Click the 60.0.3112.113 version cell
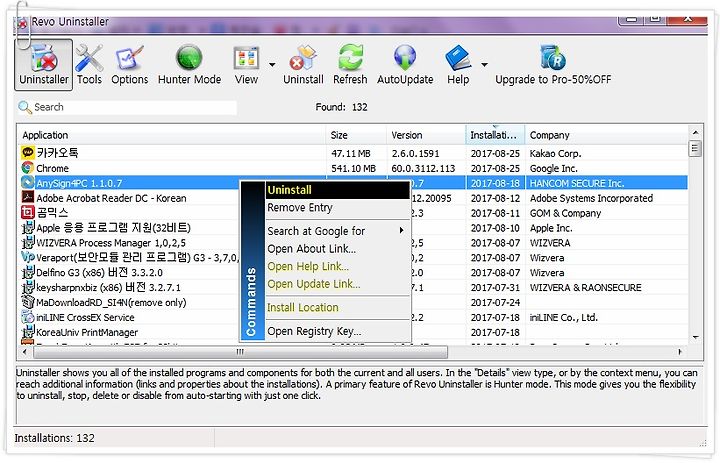 pyautogui.click(x=423, y=169)
